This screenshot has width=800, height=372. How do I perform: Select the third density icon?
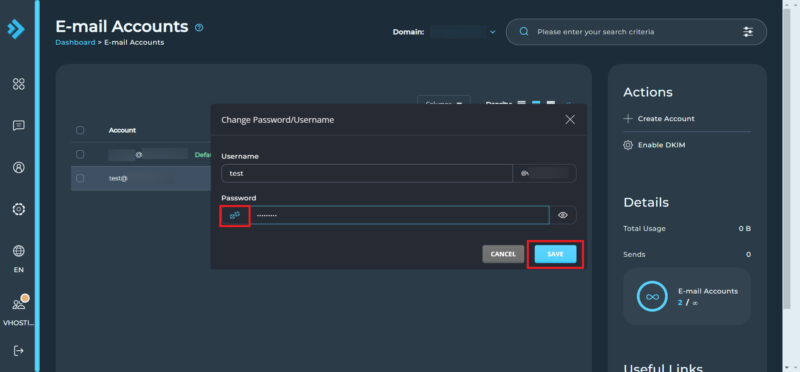551,102
